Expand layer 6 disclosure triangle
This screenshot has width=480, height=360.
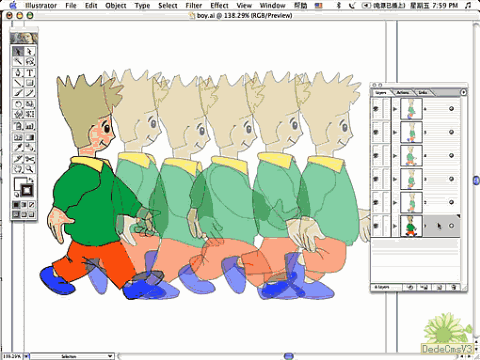(395, 109)
